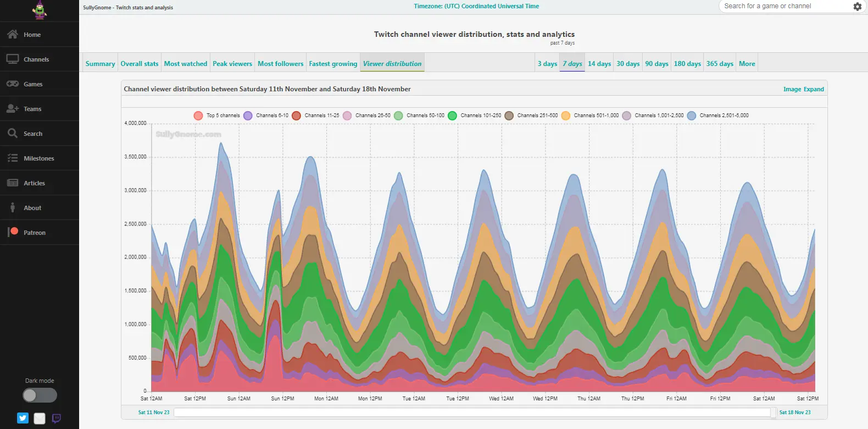Select the 30 days range tab

(x=627, y=64)
